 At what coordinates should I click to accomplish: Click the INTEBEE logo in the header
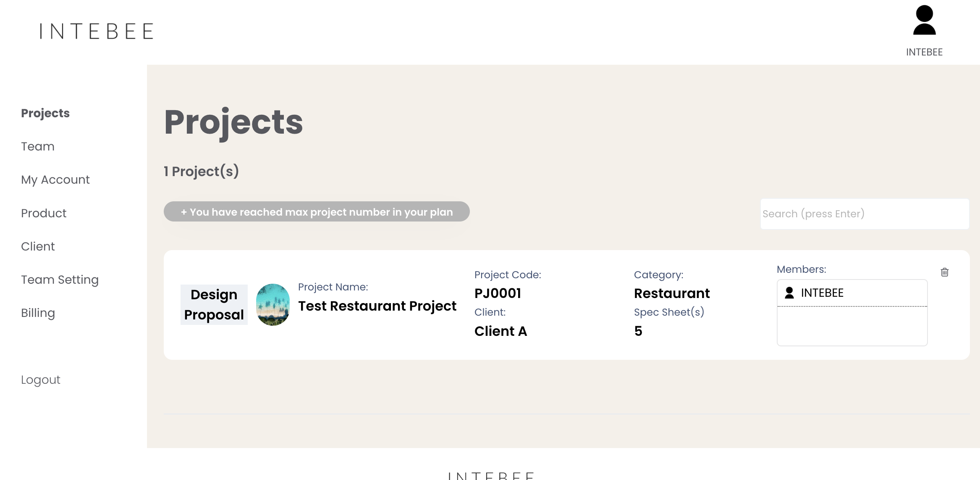tap(97, 32)
